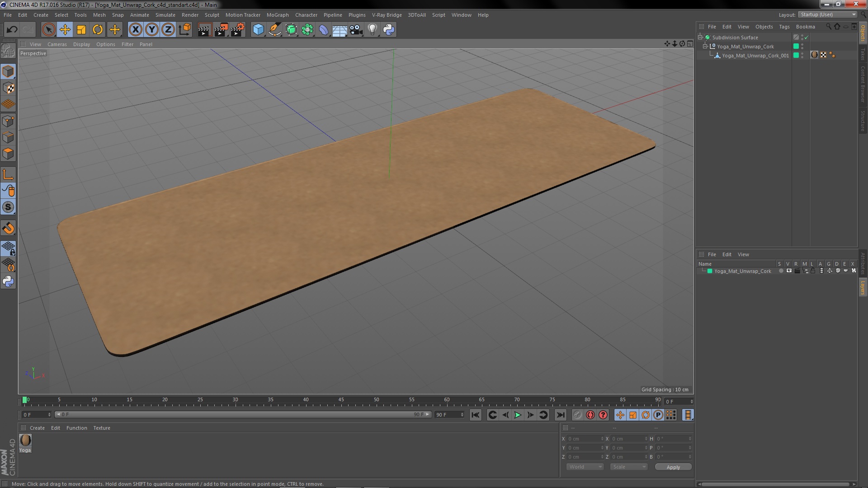The width and height of the screenshot is (868, 488).
Task: Enable the Axis mode icon
Action: (x=8, y=174)
